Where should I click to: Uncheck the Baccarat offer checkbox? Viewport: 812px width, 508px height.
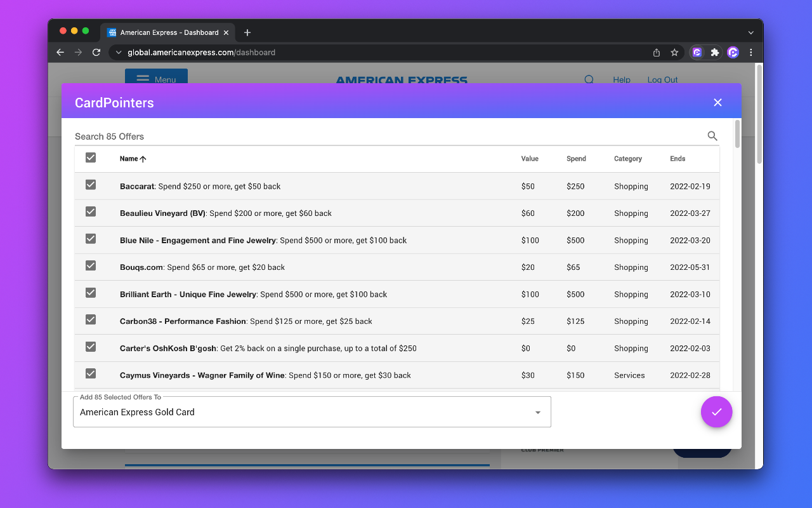pos(91,185)
